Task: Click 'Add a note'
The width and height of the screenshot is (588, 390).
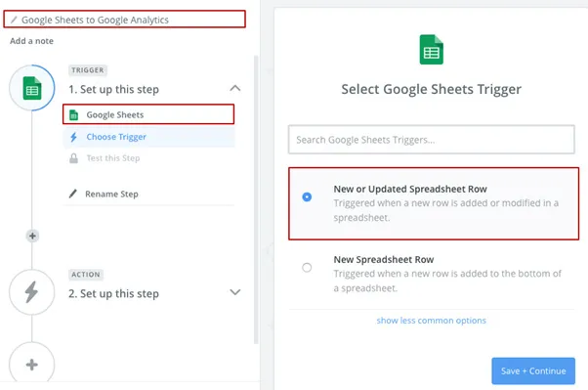Action: click(x=31, y=41)
